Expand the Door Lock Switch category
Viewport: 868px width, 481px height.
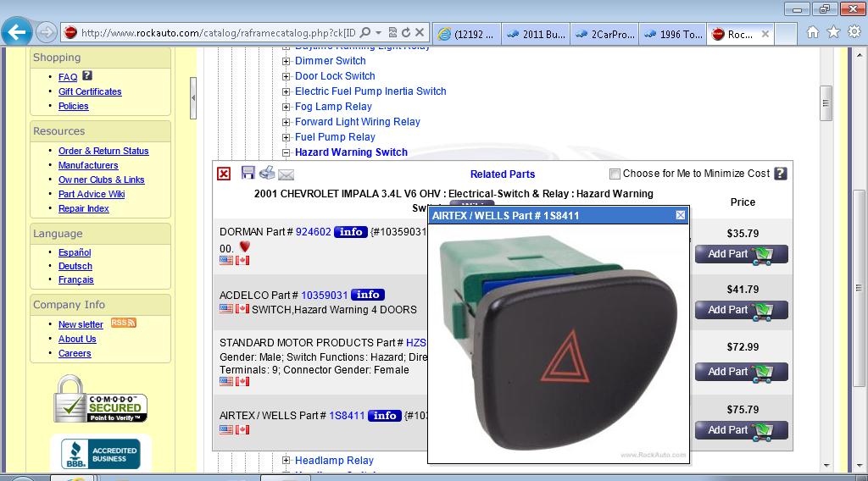286,76
